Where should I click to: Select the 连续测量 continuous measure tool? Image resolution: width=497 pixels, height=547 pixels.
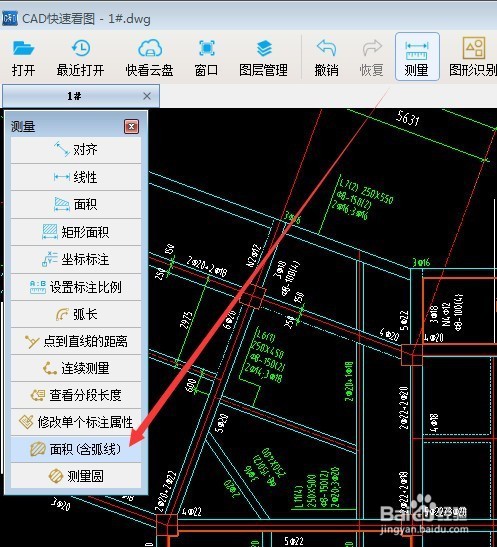[76, 368]
